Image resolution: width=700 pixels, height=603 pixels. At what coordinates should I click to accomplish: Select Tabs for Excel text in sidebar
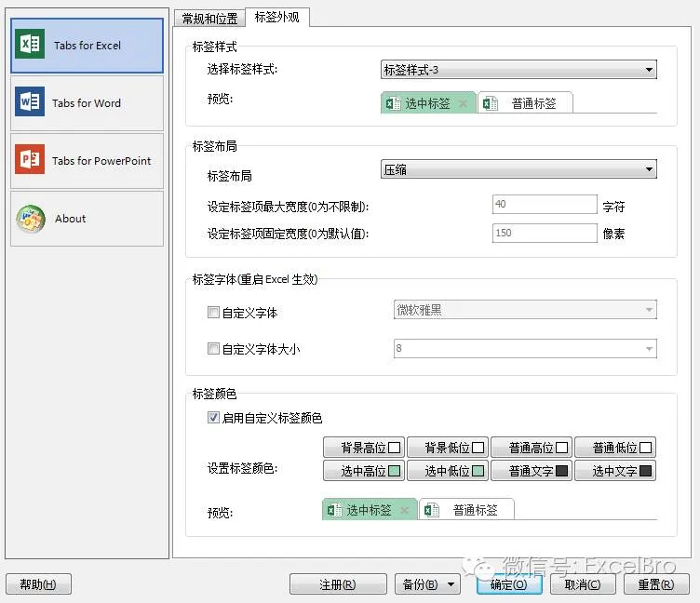[x=87, y=46]
